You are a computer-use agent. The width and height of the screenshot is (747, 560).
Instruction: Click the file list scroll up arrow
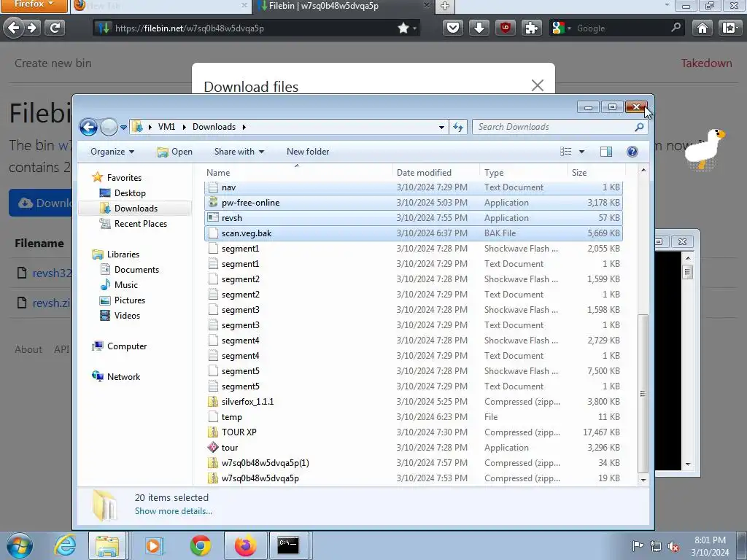[643, 170]
